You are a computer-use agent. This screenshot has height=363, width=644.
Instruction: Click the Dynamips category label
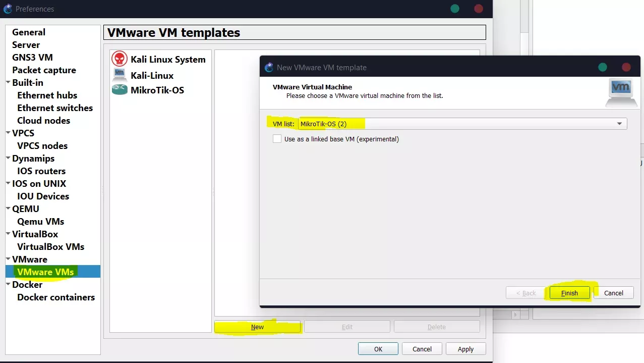pos(33,159)
